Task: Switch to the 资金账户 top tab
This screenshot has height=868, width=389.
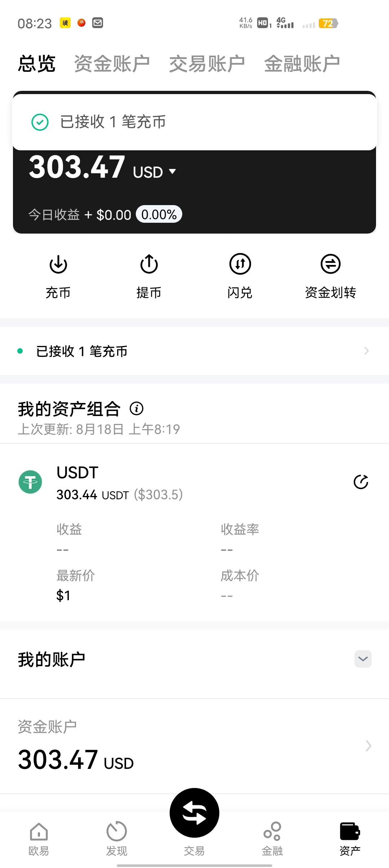Action: [x=112, y=64]
